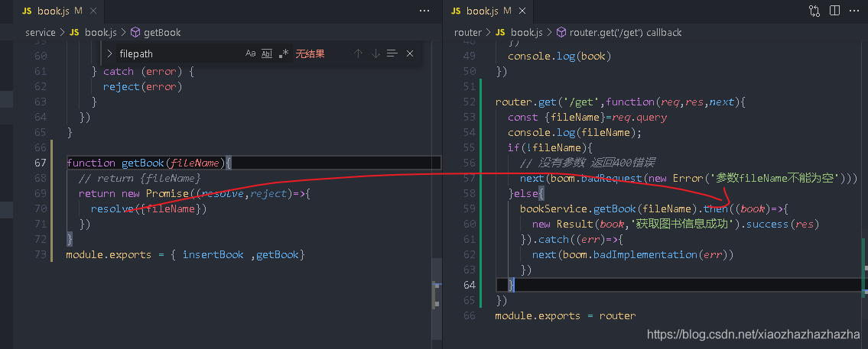Screen dimensions: 868x349
Task: Click 'success' on line 60
Action: click(x=768, y=224)
